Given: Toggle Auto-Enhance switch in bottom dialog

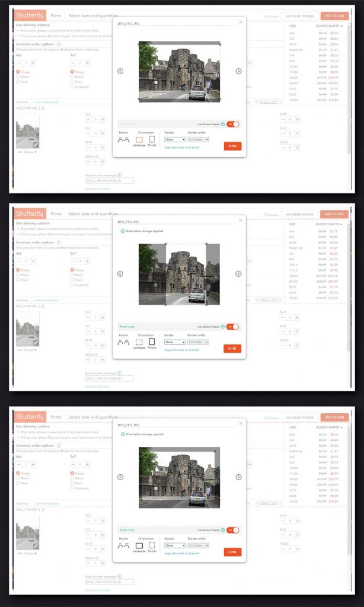Looking at the screenshot, I should (x=235, y=529).
